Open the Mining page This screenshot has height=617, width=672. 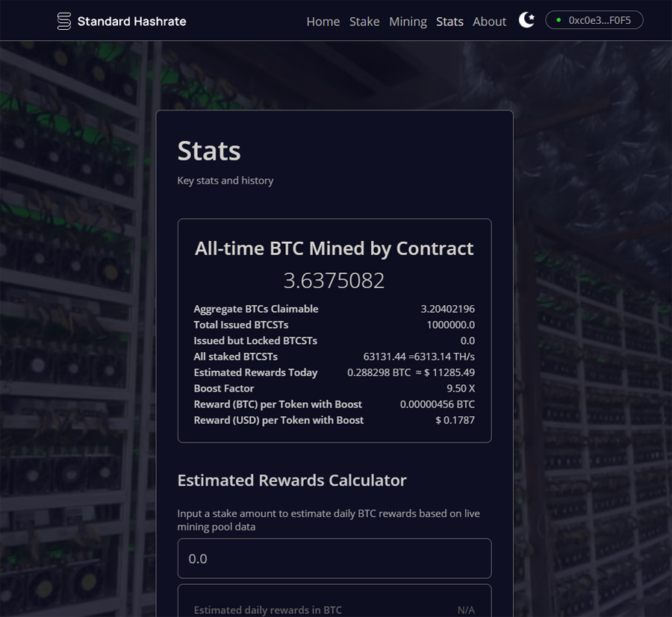408,22
